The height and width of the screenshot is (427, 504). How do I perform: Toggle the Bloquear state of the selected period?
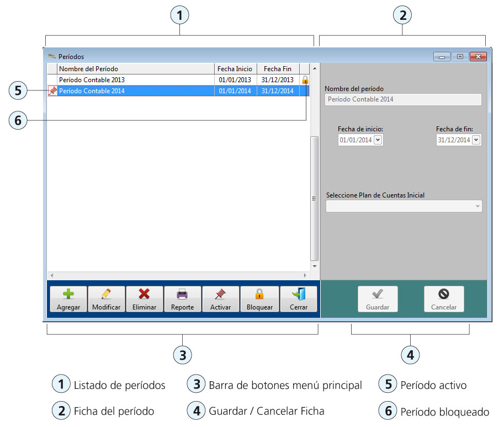tap(259, 298)
